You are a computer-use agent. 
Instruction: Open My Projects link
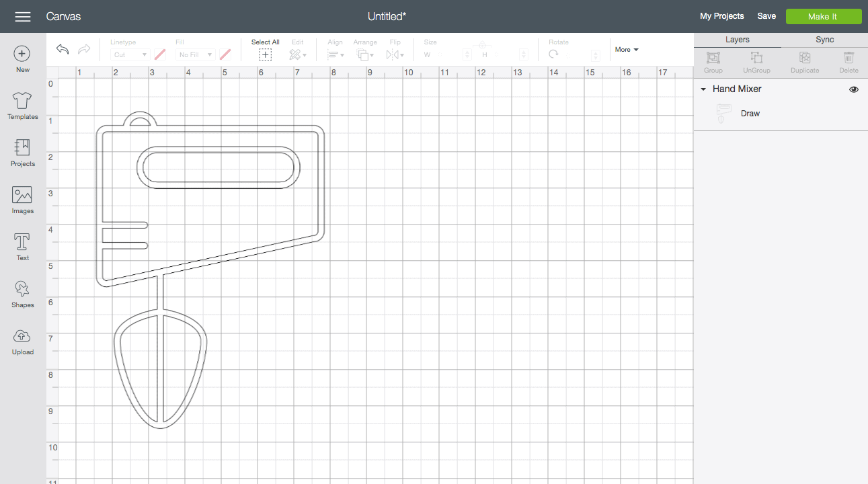pos(721,16)
